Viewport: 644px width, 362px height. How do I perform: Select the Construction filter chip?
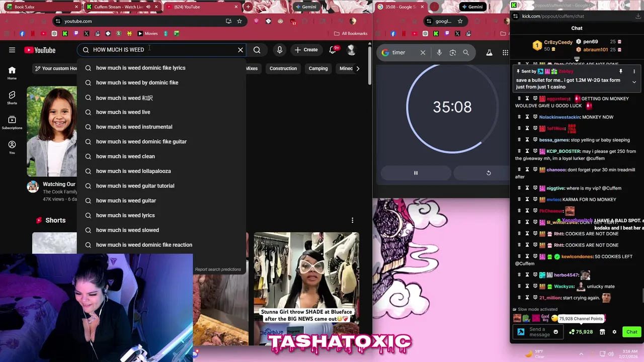coord(283,68)
